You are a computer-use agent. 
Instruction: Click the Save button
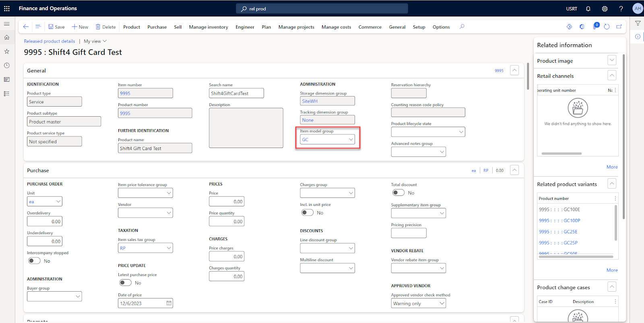coord(57,27)
